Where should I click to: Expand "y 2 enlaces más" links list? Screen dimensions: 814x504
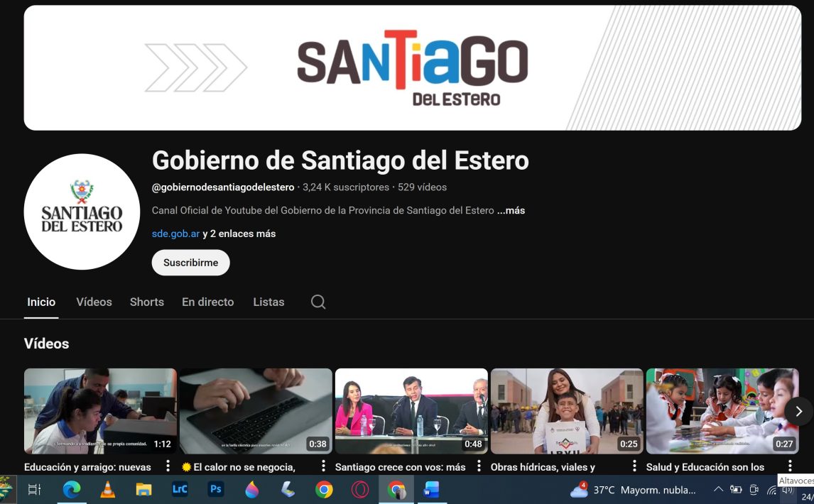click(239, 234)
